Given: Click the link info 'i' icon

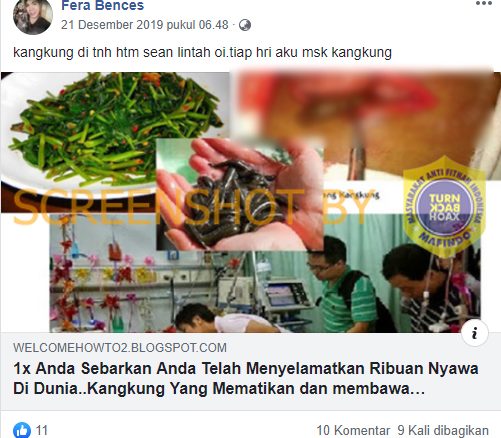Looking at the screenshot, I should point(475,333).
